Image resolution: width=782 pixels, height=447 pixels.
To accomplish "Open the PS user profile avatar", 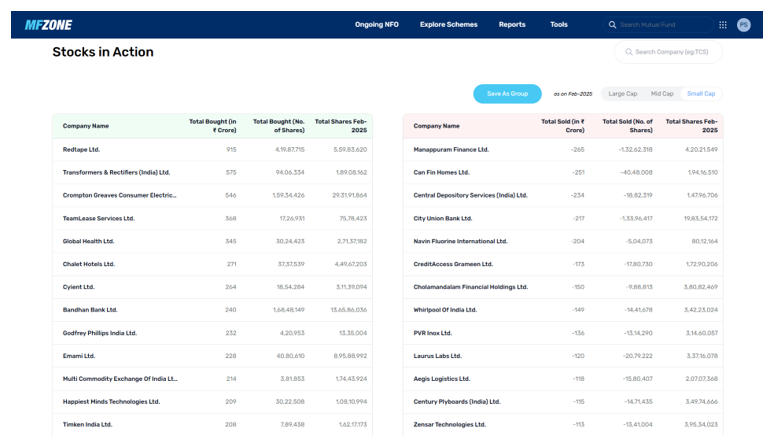I will (x=744, y=25).
